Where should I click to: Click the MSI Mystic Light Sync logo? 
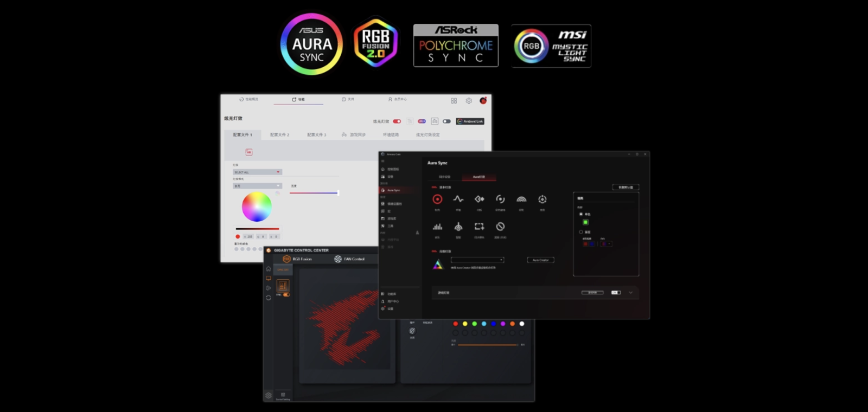pyautogui.click(x=551, y=46)
